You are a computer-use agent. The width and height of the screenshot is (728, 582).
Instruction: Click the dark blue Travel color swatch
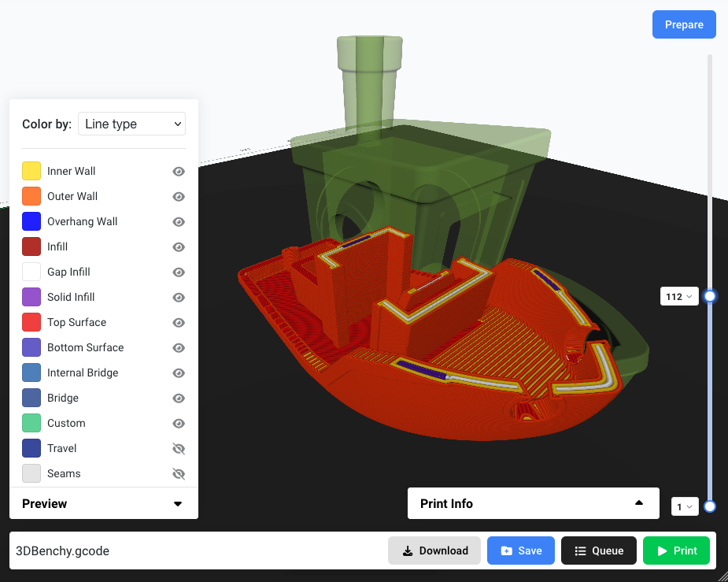tap(31, 448)
